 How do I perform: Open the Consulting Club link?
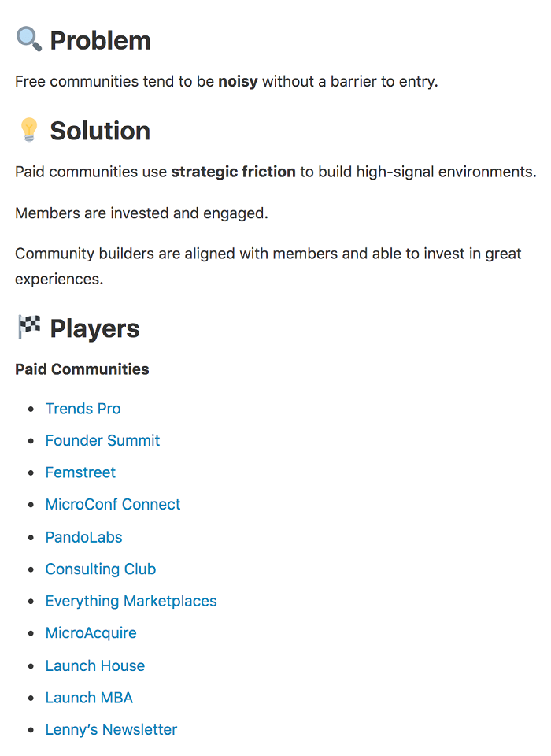101,569
